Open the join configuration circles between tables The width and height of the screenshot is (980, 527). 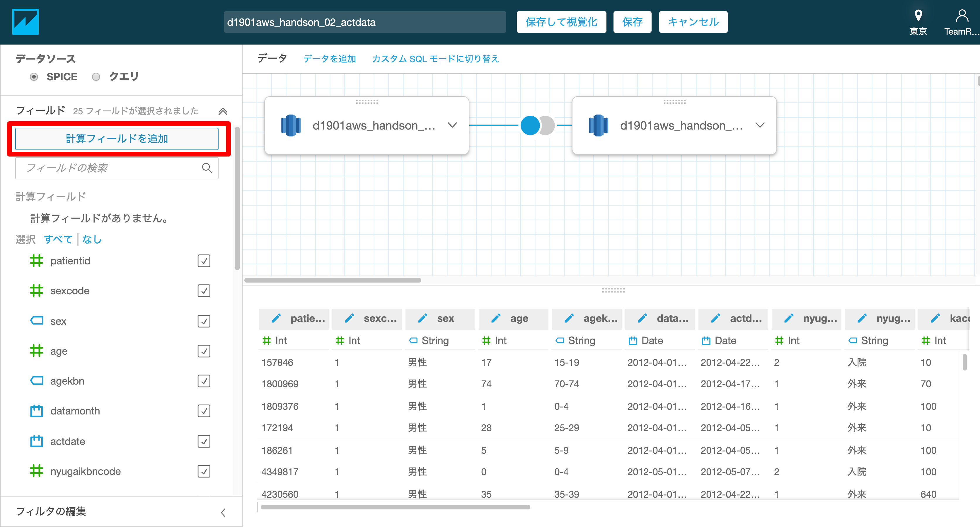tap(538, 125)
